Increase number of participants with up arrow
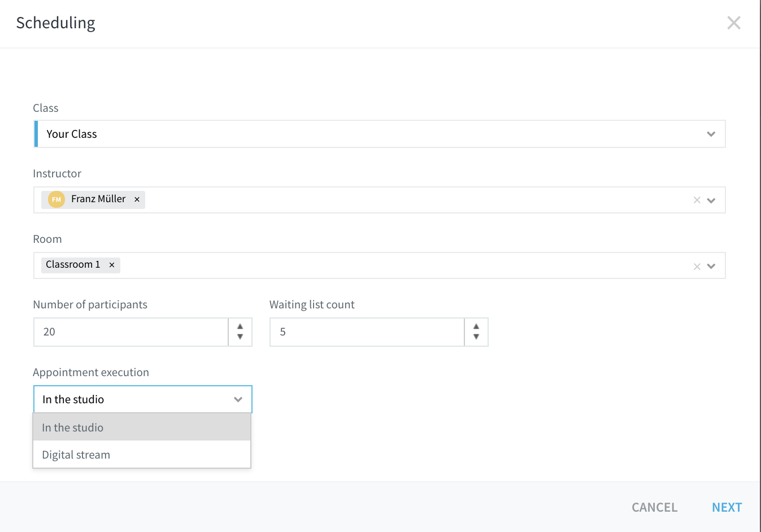This screenshot has width=761, height=532. click(240, 326)
